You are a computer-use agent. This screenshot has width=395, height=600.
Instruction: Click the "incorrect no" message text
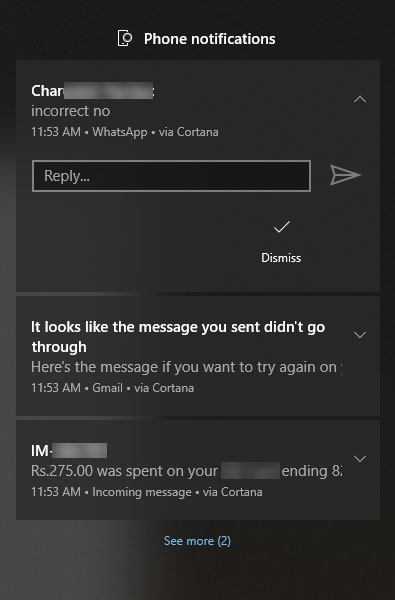(70, 111)
